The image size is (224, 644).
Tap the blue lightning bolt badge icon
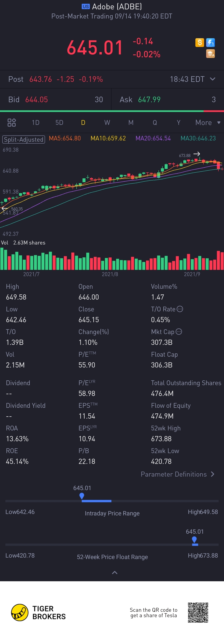click(211, 43)
